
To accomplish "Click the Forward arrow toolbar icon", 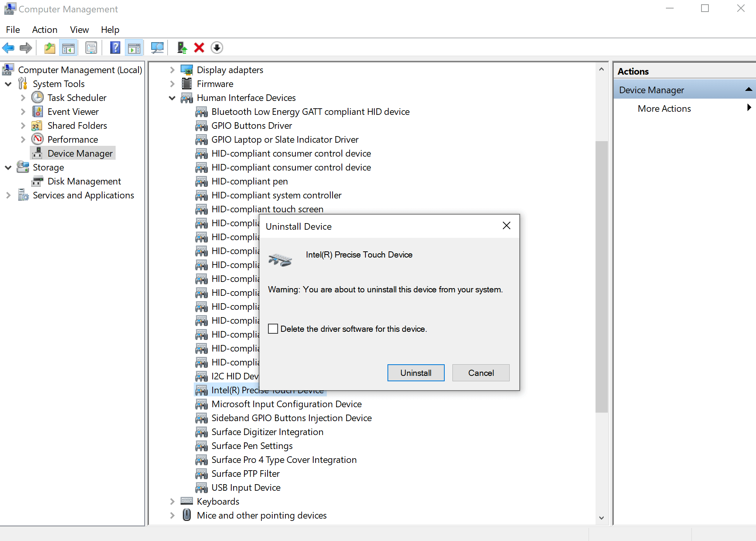I will point(26,48).
